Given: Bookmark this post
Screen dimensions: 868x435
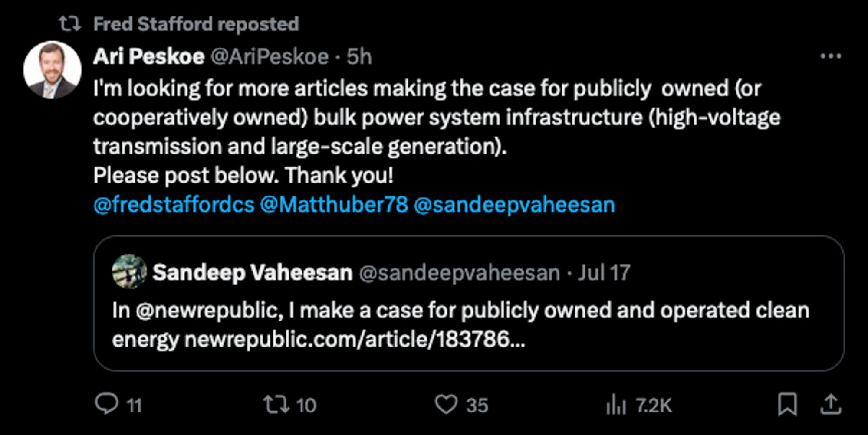Looking at the screenshot, I should 787,404.
